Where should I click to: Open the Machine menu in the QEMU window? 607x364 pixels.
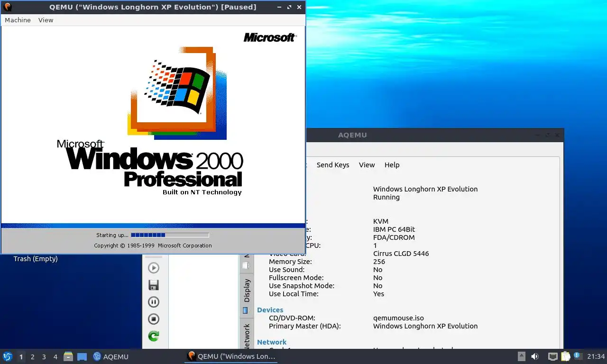pos(18,20)
